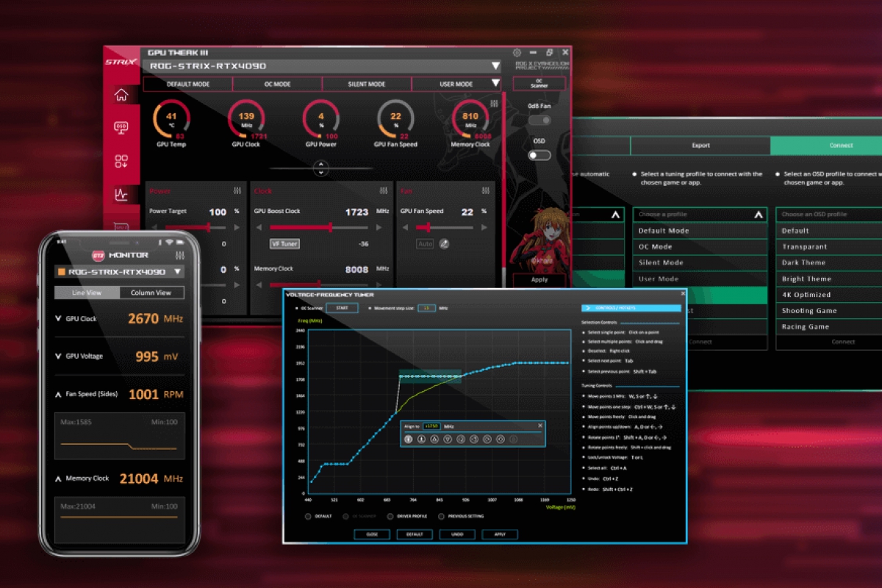882x588 pixels.
Task: Click the fan curve edit pencil icon
Action: [x=444, y=243]
